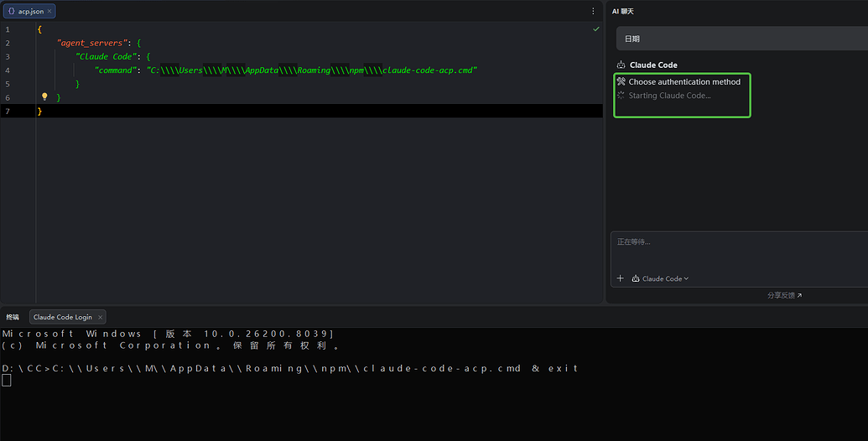The width and height of the screenshot is (868, 441).
Task: Click the claude-code-acp.cmd path string value
Action: tap(312, 70)
